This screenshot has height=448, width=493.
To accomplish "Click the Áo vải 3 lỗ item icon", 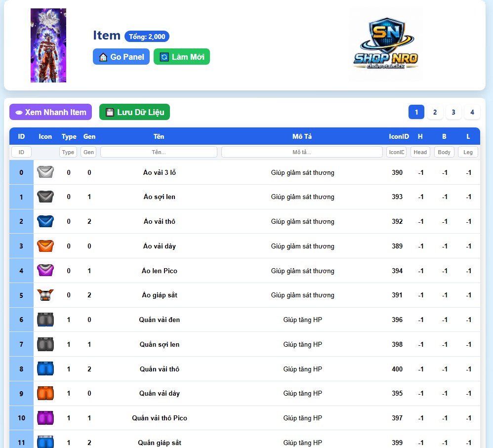I will click(45, 172).
